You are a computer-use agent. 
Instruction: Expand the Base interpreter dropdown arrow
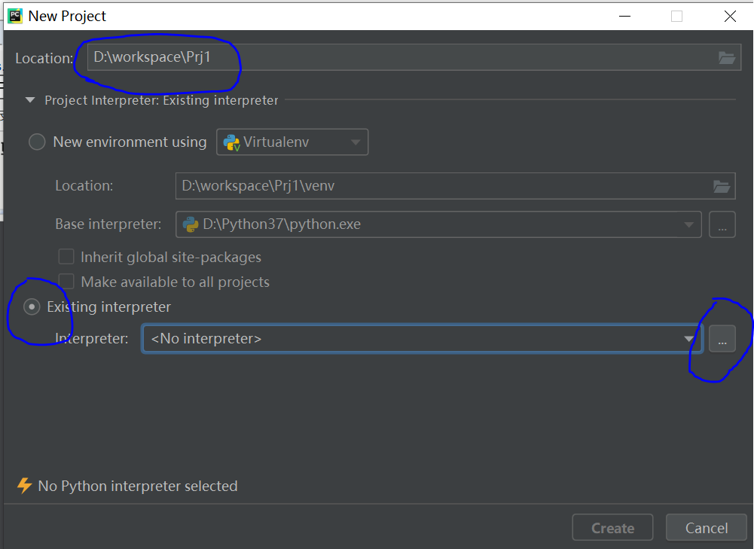[x=689, y=225]
